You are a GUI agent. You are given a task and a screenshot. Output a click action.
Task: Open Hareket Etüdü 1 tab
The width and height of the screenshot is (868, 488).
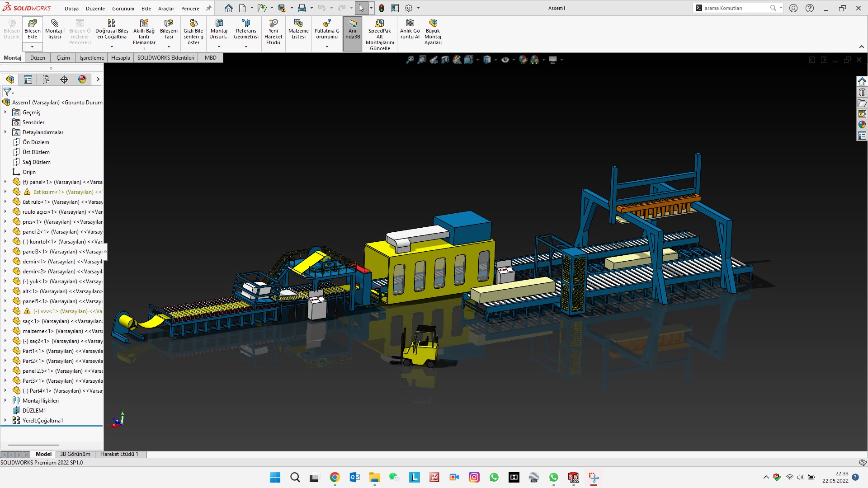point(119,454)
